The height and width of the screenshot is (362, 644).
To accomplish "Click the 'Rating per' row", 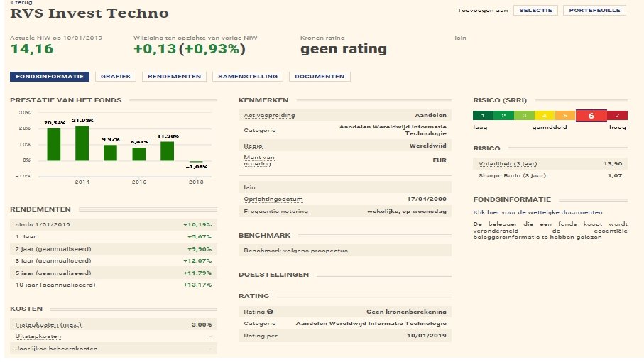I will point(344,336).
